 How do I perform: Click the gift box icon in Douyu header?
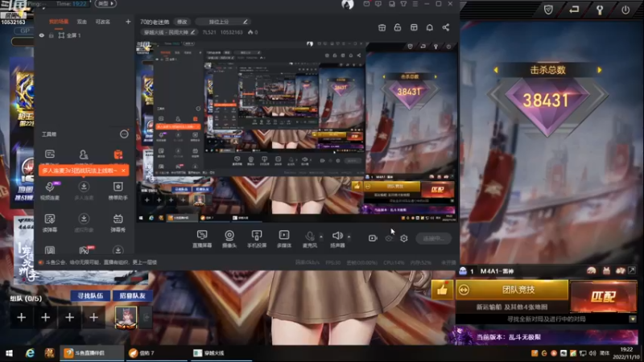pyautogui.click(x=382, y=27)
